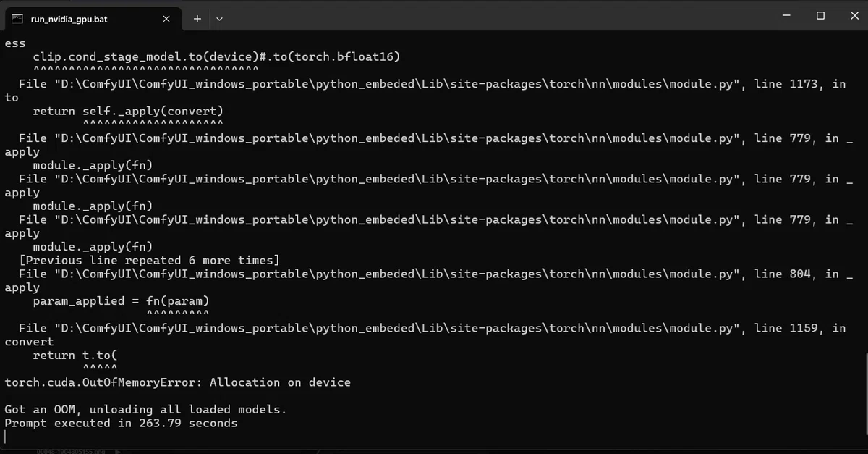
Task: Click the torch.cuda.OutOfMemoryError message line
Action: [x=177, y=382]
